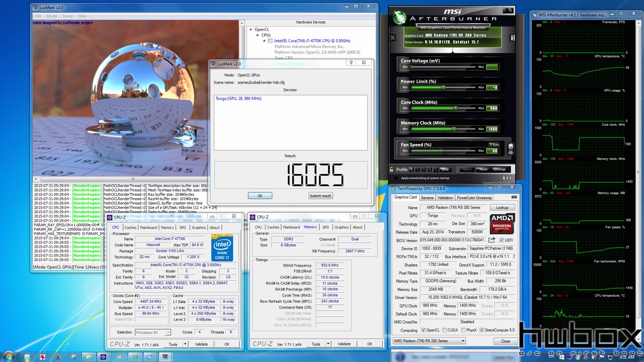This screenshot has width=644, height=362.
Task: Click the first pinned taskbar icon after Start
Action: click(x=28, y=357)
